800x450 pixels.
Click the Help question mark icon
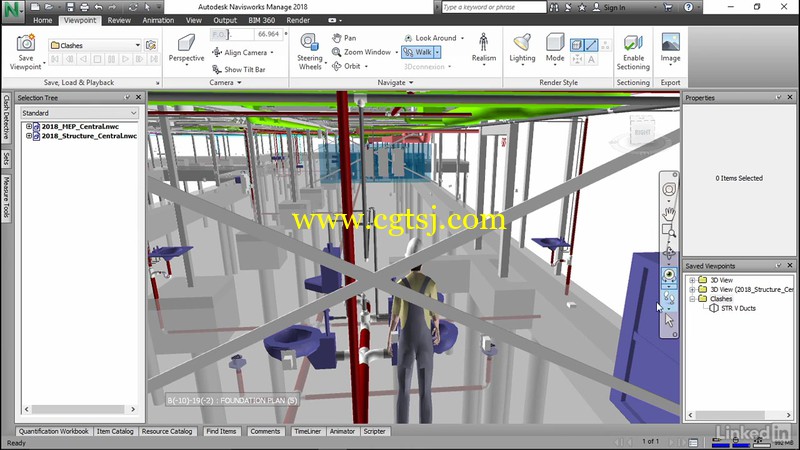(x=688, y=7)
